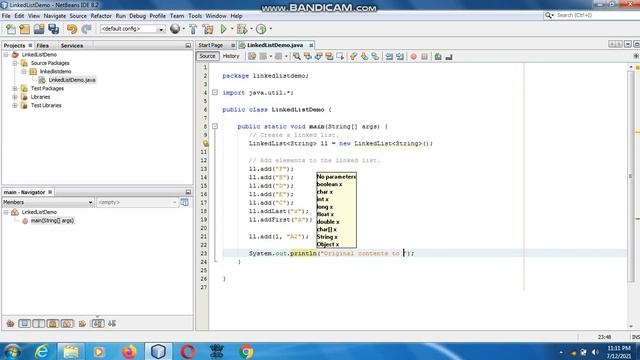Open the File menu

(x=6, y=16)
